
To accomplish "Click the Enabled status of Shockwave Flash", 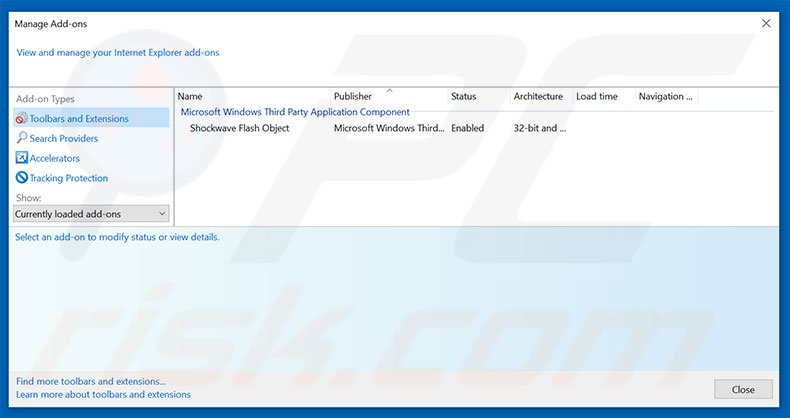I will [468, 128].
